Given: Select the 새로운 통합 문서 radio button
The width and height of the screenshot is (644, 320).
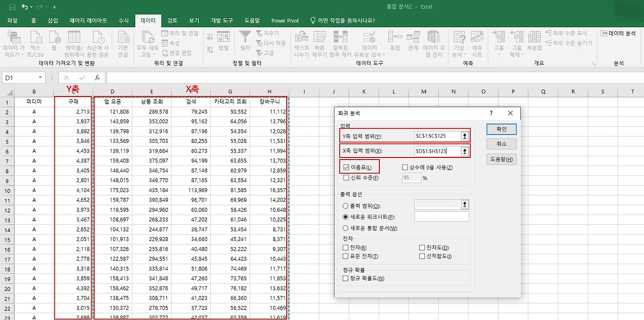Looking at the screenshot, I should [x=345, y=228].
